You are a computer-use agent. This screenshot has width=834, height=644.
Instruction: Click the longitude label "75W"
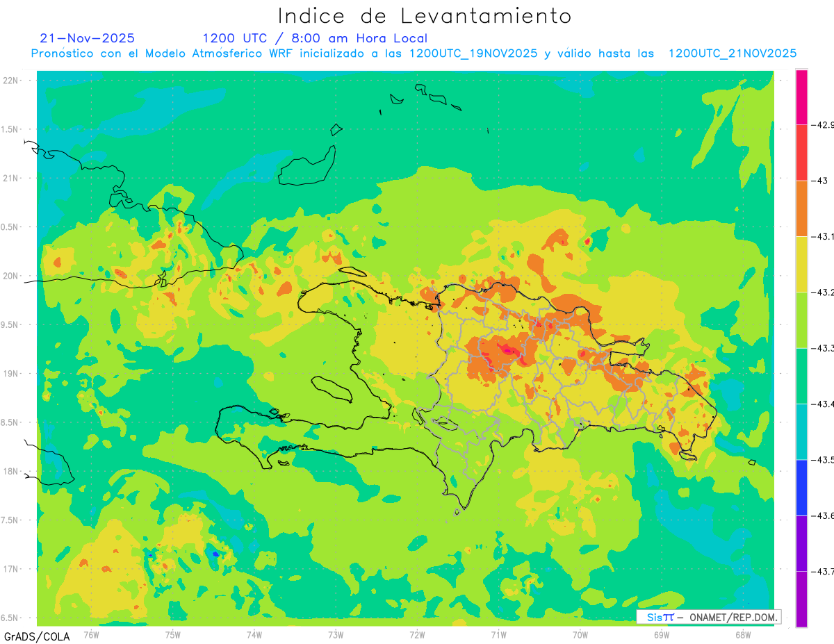(x=173, y=634)
